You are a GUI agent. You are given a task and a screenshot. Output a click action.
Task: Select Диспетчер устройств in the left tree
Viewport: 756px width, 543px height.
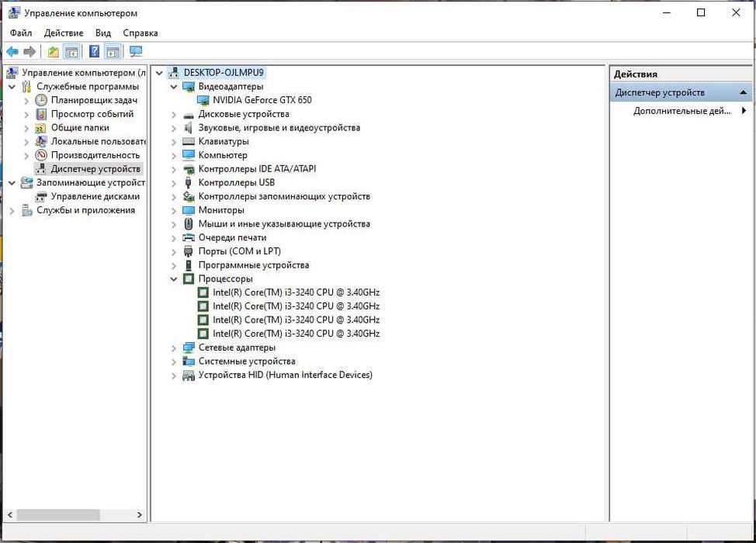95,169
